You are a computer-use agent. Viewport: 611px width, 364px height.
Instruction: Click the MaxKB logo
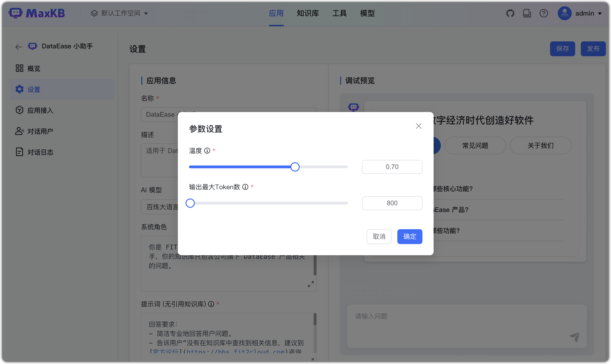37,13
